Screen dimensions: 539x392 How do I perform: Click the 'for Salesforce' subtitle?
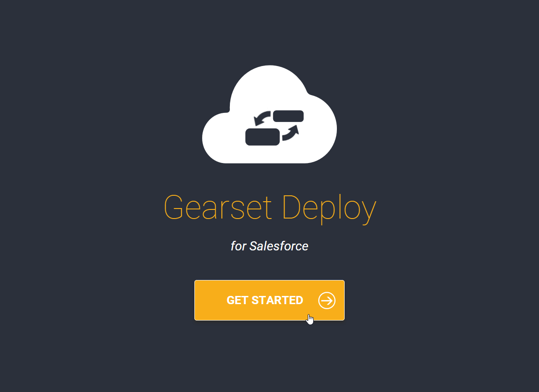[269, 246]
